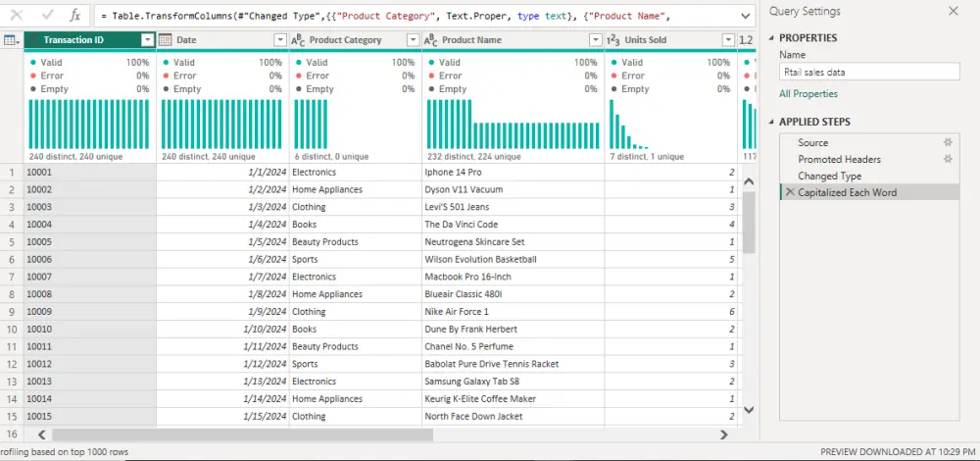Viewport: 980px width, 461px height.
Task: Click the query Name input field
Action: (869, 72)
